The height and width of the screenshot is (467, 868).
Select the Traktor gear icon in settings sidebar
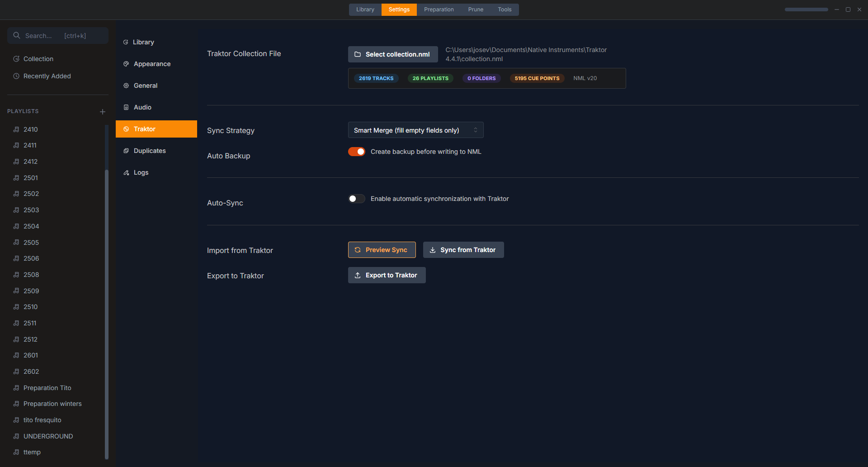tap(126, 129)
